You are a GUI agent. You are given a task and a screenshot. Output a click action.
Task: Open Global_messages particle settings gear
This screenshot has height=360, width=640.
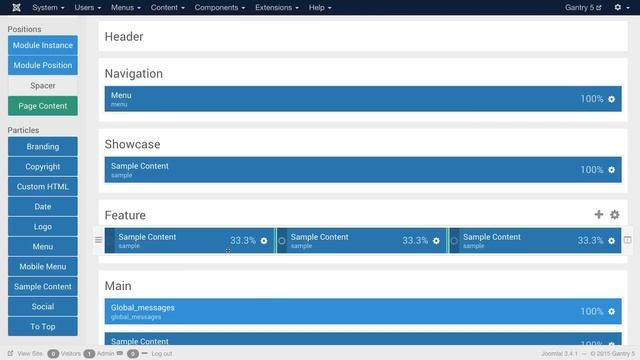click(611, 311)
